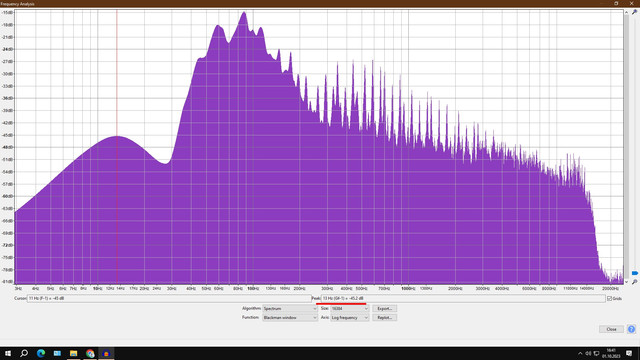
Task: Open the Size dropdown showing 16384
Action: click(350, 309)
